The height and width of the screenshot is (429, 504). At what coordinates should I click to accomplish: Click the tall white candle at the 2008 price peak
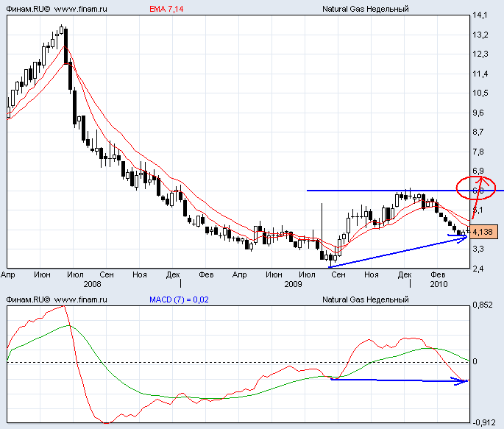(61, 29)
